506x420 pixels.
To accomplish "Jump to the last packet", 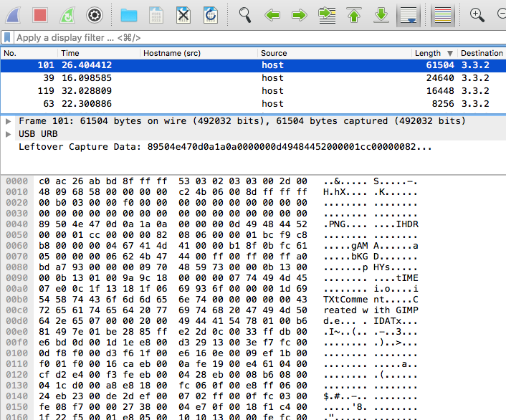I will tap(381, 15).
